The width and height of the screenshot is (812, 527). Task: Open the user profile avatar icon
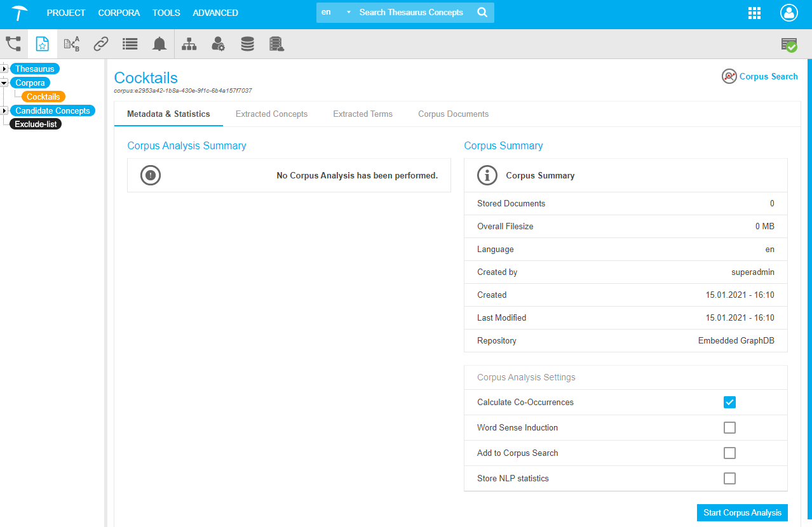tap(788, 13)
